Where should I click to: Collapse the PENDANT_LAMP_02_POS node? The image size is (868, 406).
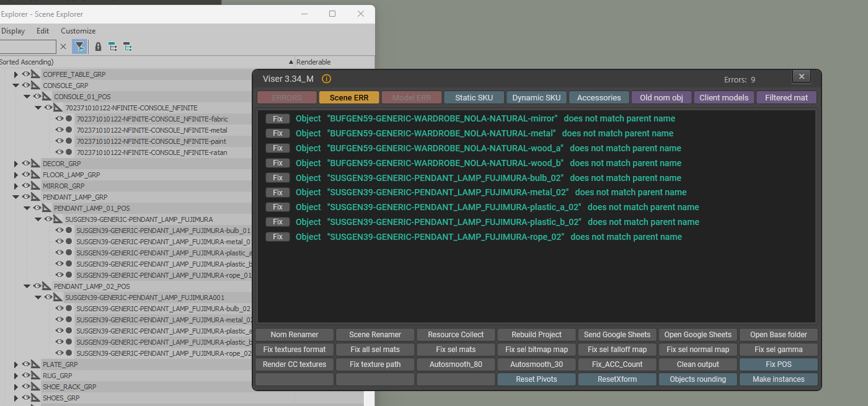point(27,286)
